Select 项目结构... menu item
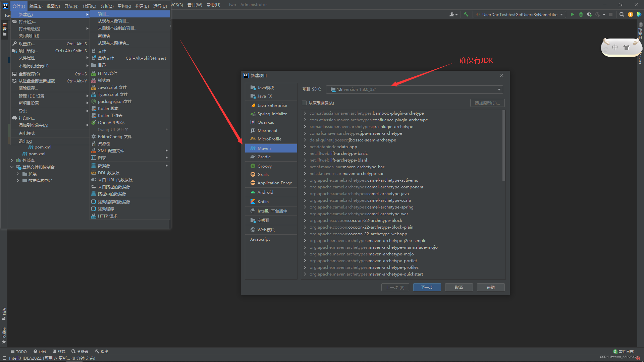Viewport: 644px width, 362px height. pos(50,51)
